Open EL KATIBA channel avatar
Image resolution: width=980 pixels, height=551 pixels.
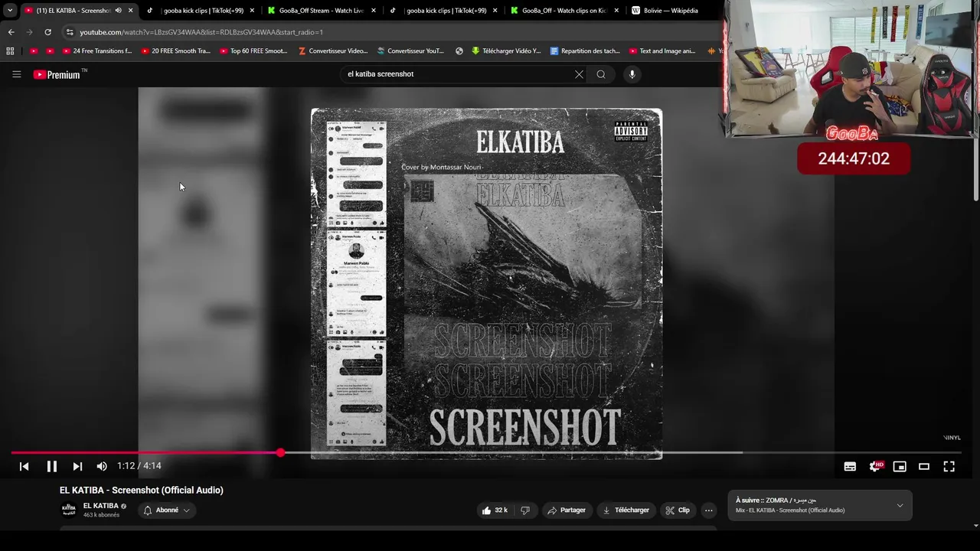pyautogui.click(x=69, y=510)
